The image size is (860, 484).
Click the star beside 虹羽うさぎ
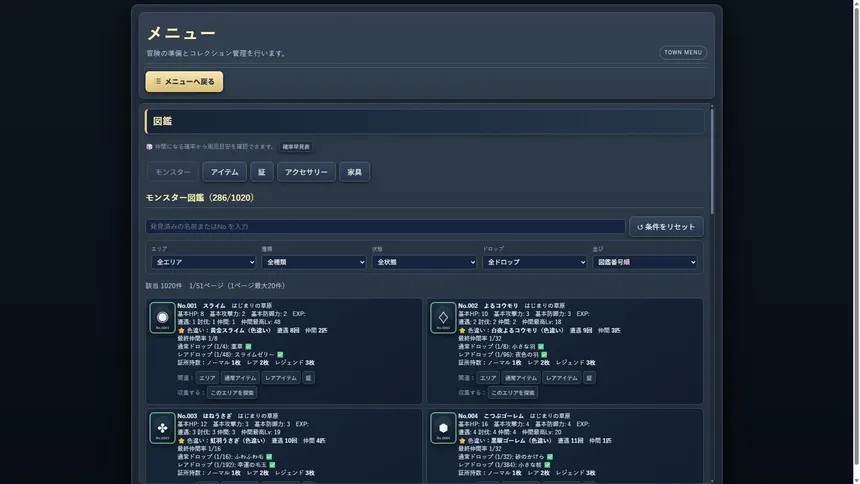(x=181, y=441)
